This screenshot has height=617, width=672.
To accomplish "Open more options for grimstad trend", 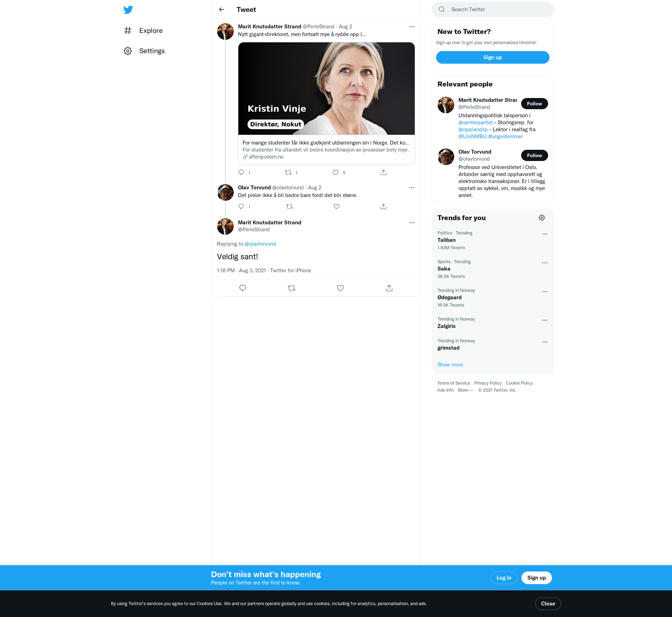I will tap(545, 342).
